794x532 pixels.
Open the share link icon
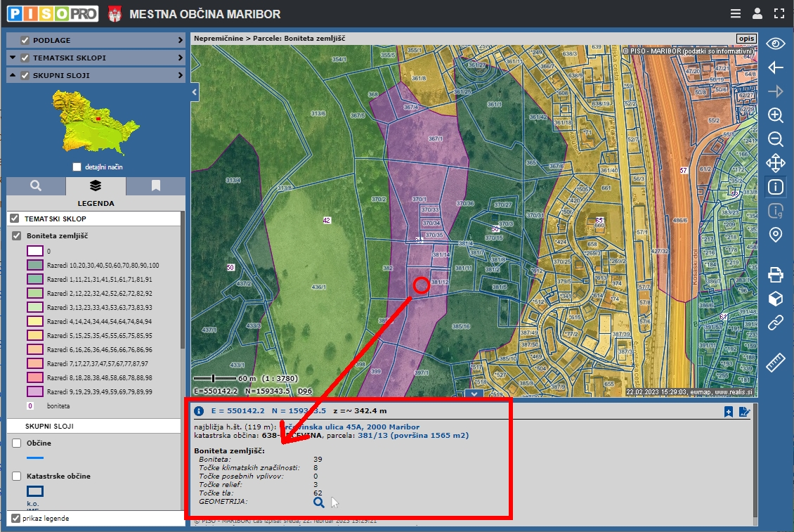coord(775,323)
